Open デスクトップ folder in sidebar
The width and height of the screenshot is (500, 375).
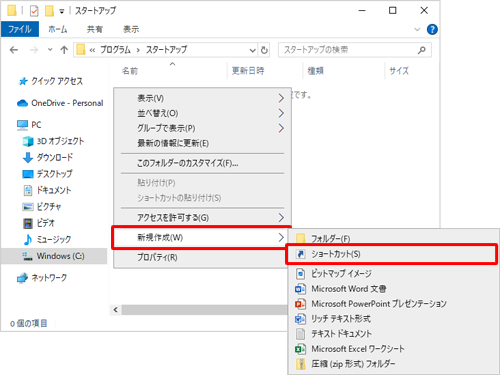pos(47,174)
